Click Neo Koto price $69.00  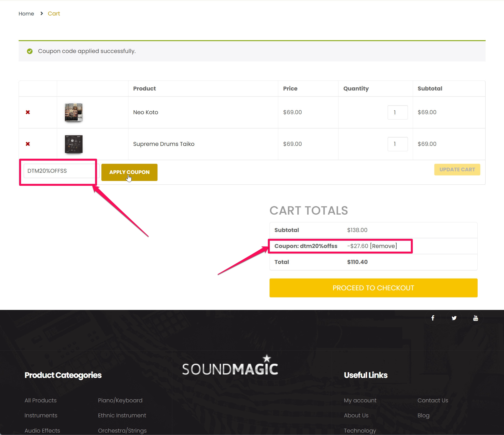coord(292,112)
